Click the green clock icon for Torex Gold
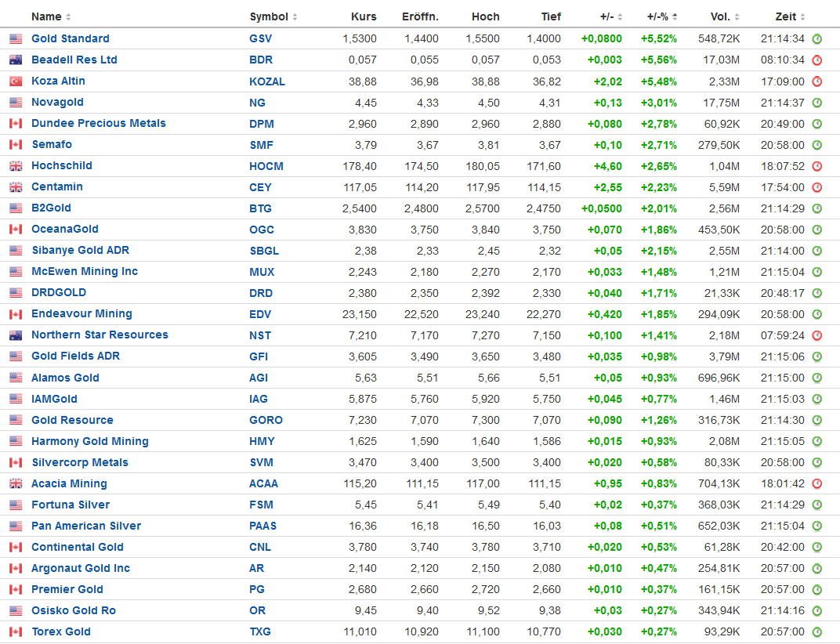Screen dimensions: 840x644 coord(817,631)
